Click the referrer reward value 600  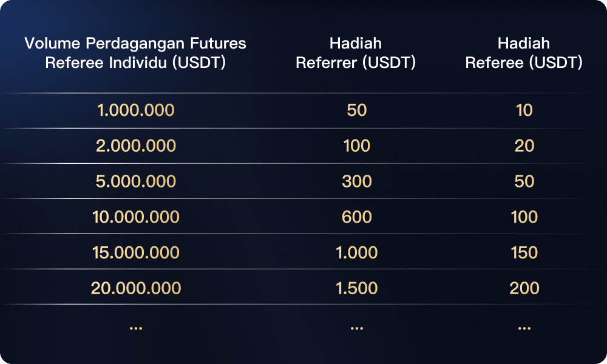[356, 217]
